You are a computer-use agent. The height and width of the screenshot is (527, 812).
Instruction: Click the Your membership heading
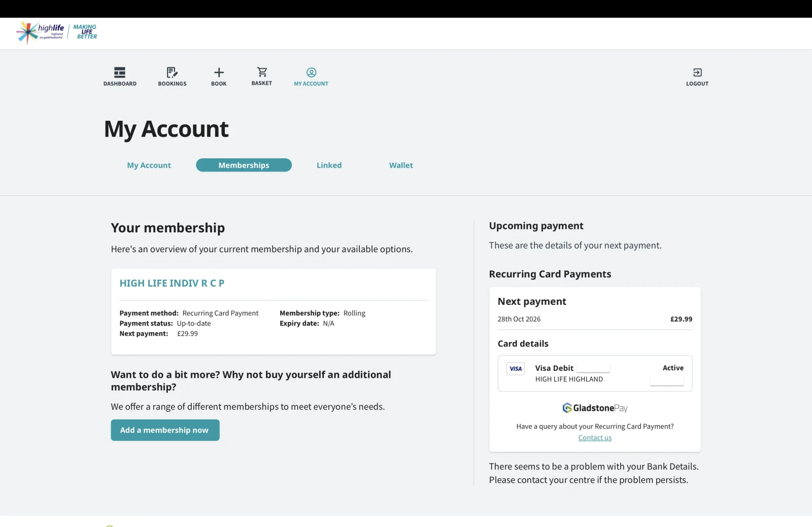pos(168,228)
